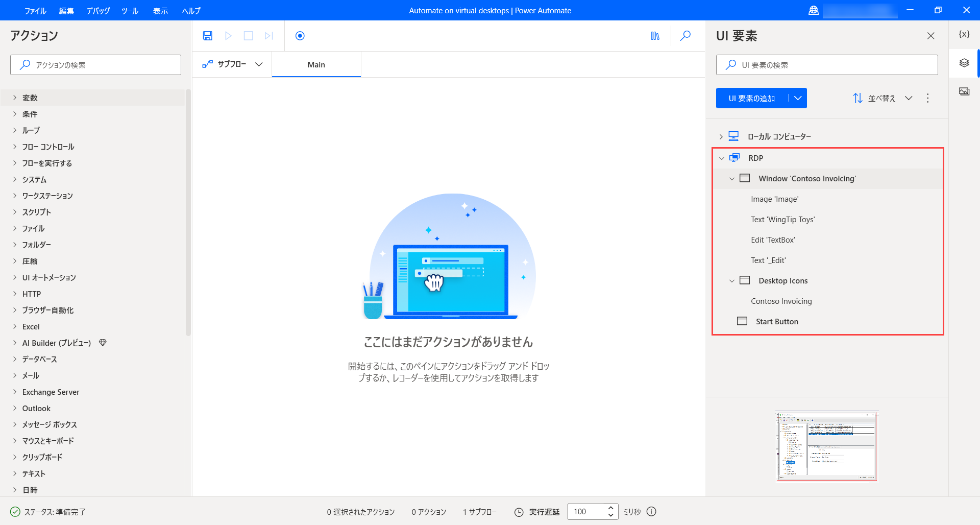Click the 並べ替え sort dropdown
The width and height of the screenshot is (980, 525).
[883, 98]
